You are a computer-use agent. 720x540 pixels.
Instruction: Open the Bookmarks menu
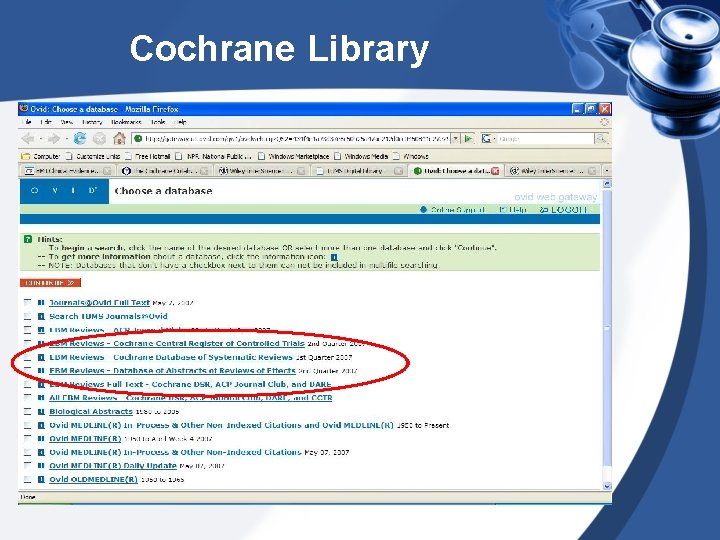coord(126,122)
